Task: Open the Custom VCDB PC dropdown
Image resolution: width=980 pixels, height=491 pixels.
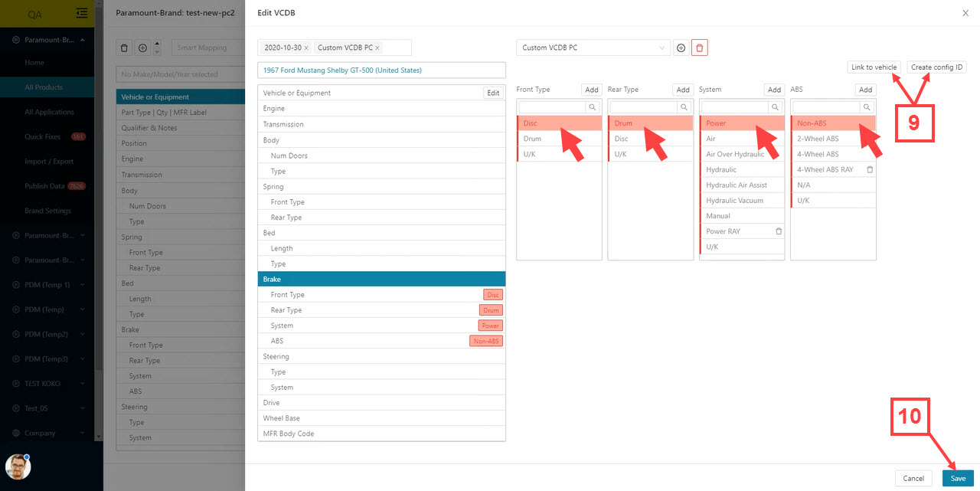Action: tap(593, 47)
